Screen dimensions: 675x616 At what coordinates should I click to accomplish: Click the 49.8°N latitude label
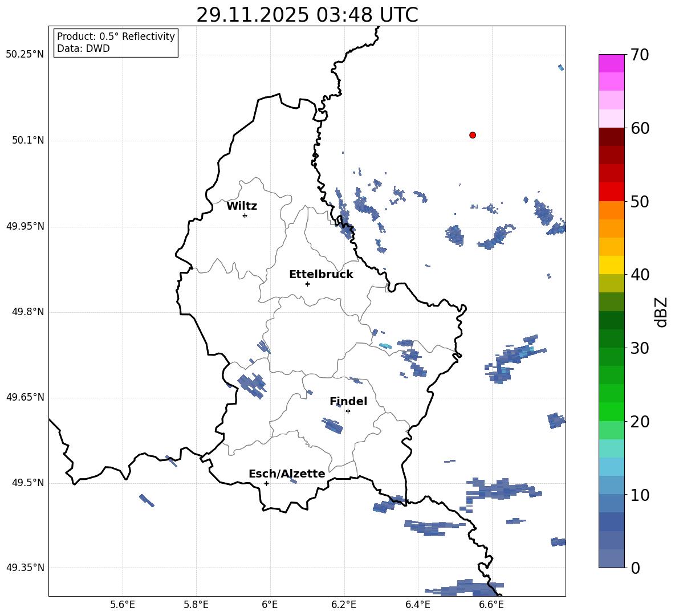(28, 312)
